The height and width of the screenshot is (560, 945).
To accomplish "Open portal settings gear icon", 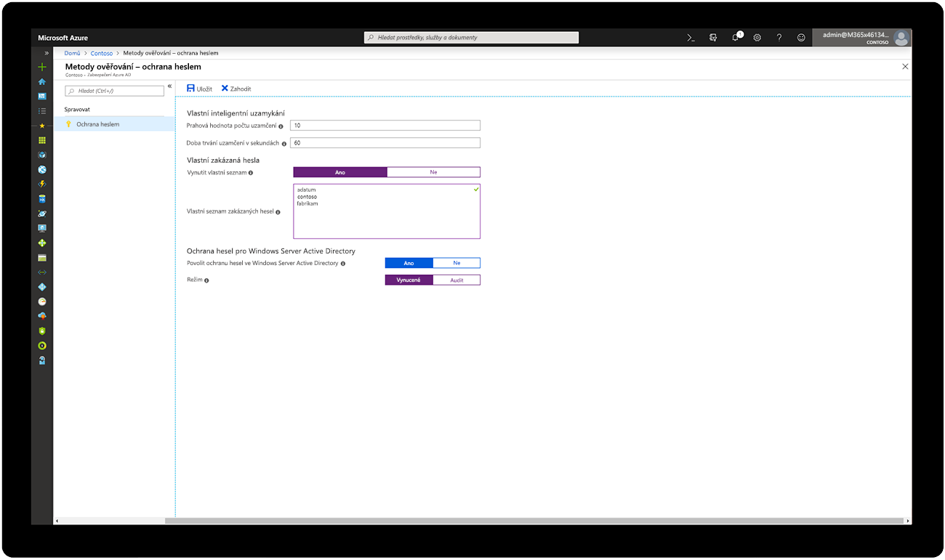I will click(757, 38).
